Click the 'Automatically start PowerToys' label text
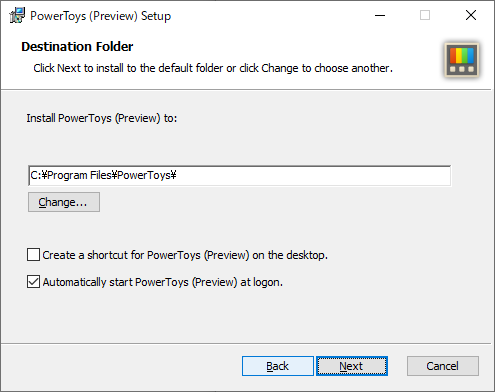Viewport: 495px width, 392px height. tap(163, 282)
